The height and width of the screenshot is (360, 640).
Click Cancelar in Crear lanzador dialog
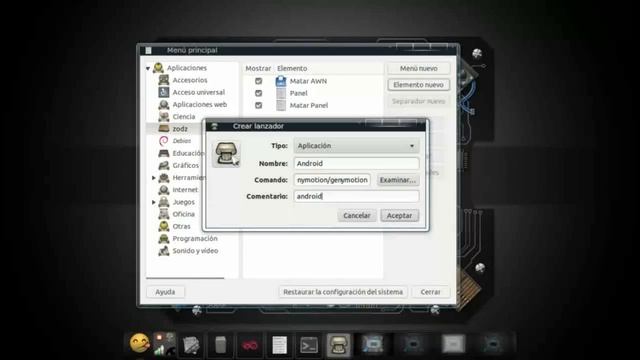357,216
